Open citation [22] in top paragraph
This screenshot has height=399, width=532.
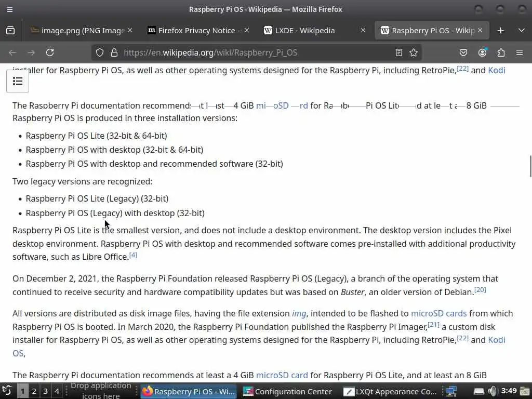tap(462, 68)
